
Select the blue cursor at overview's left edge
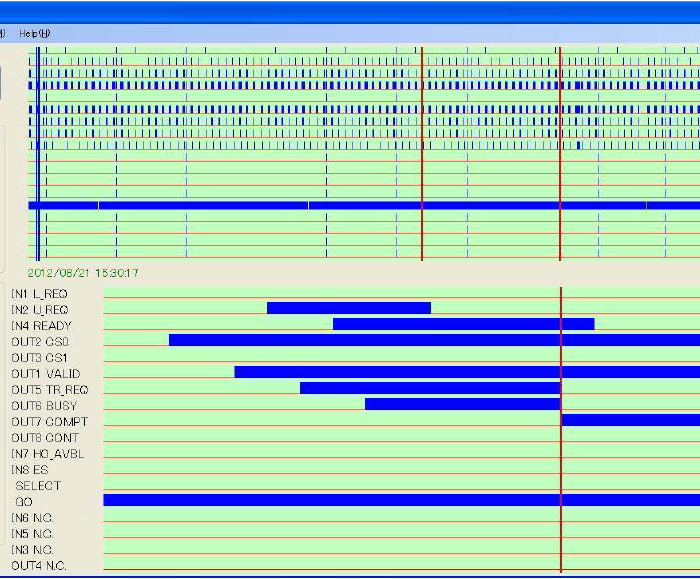(37, 150)
